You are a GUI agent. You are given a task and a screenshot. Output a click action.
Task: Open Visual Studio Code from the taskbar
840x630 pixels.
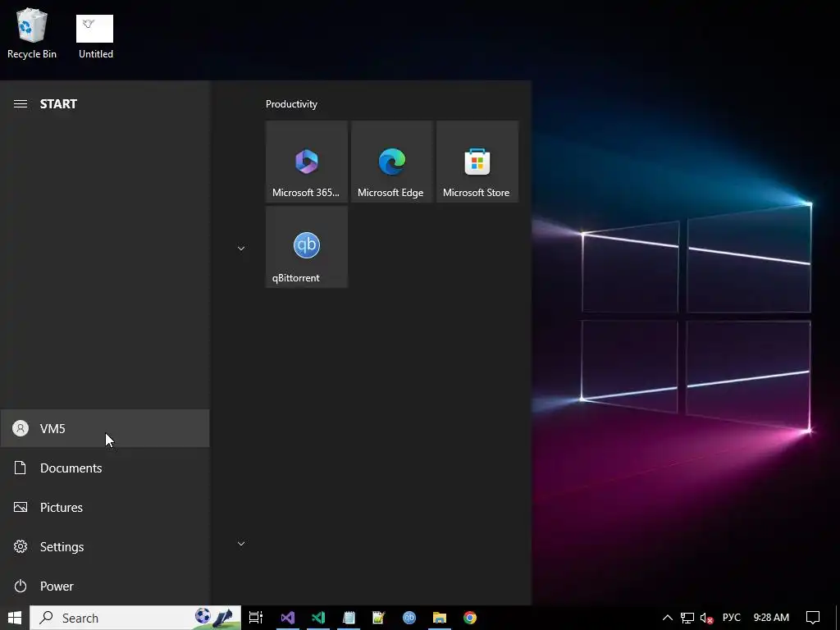(318, 618)
